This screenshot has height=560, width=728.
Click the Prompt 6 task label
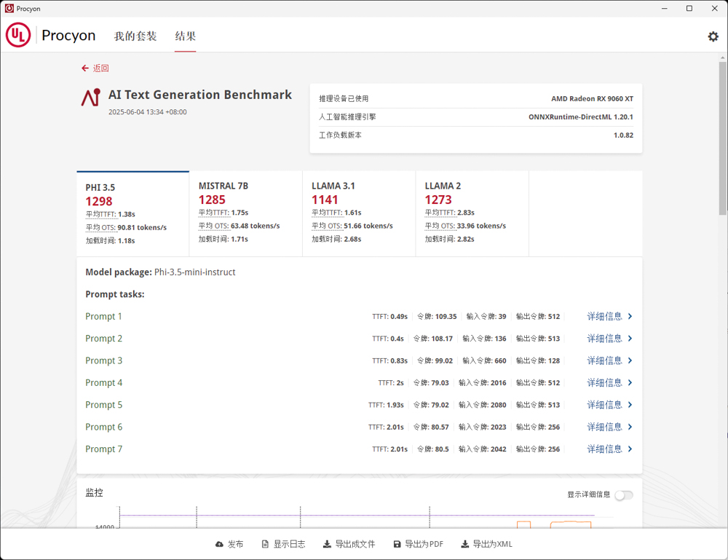pos(103,427)
